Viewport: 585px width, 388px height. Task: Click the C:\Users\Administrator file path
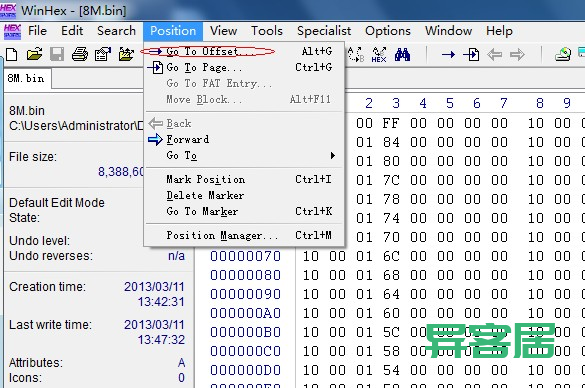point(76,126)
